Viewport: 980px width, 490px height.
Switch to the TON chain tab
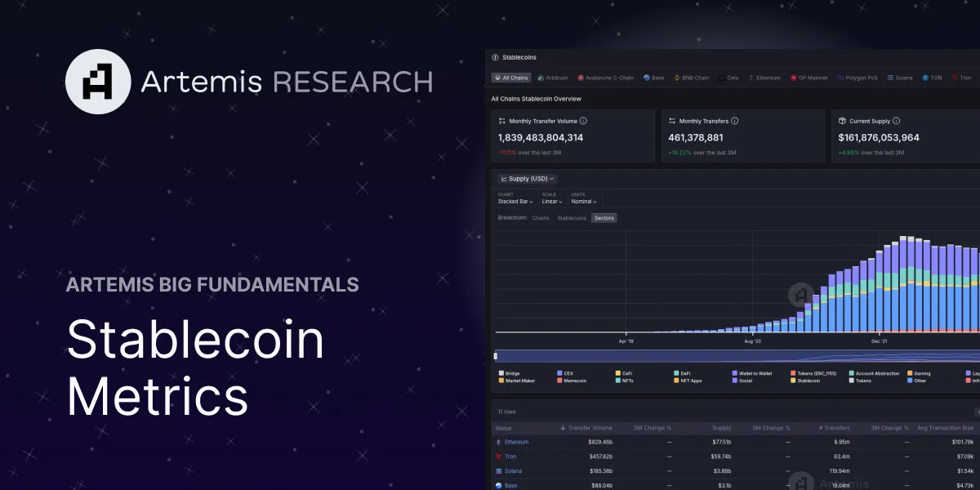tap(932, 78)
